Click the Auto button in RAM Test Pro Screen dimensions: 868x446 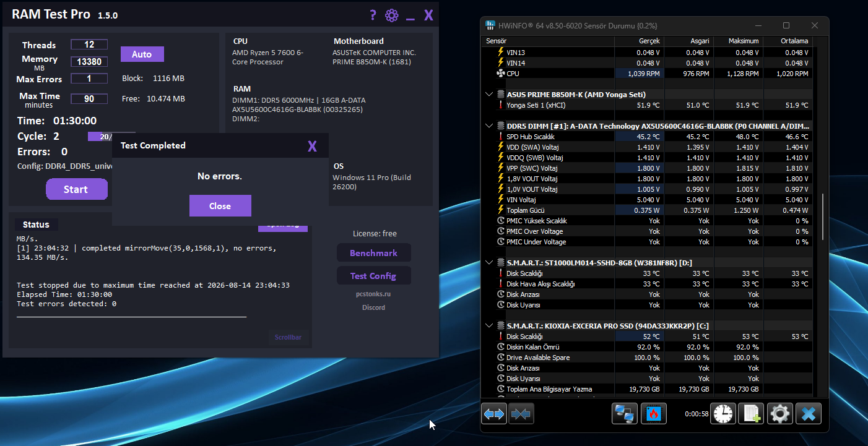tap(142, 54)
